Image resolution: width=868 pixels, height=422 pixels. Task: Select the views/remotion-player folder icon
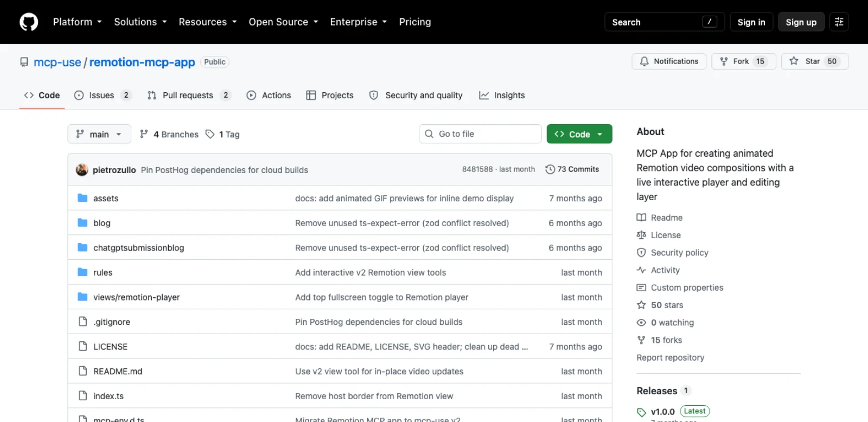pyautogui.click(x=82, y=297)
